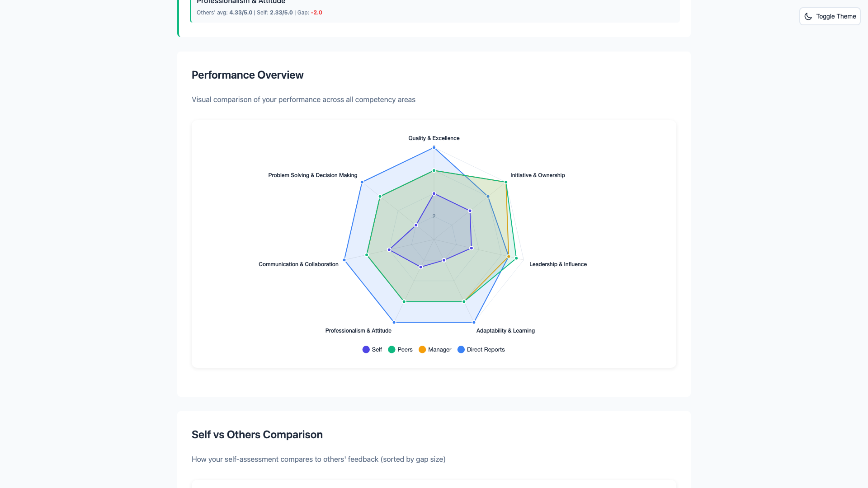Click the Leadership & Influence axis label

click(x=558, y=264)
